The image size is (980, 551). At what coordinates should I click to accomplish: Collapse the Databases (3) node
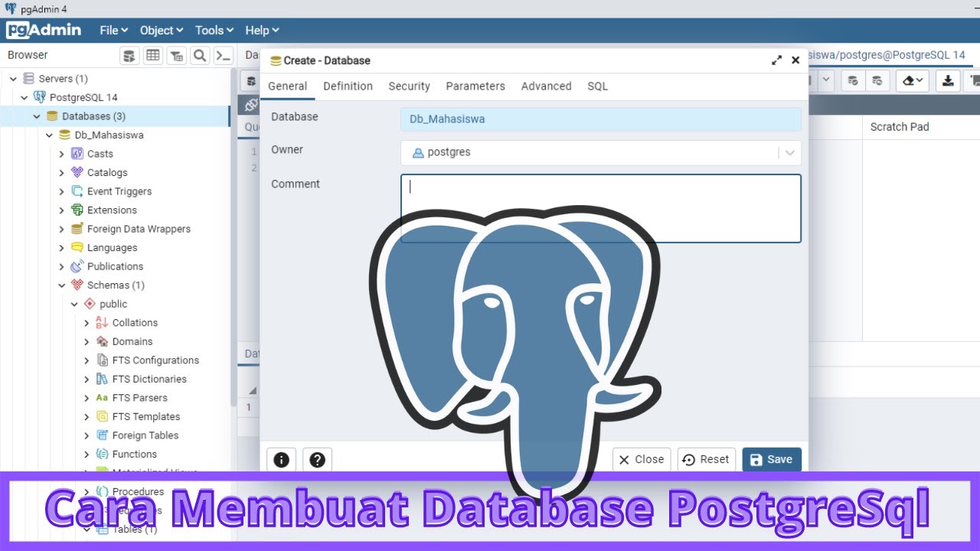37,116
